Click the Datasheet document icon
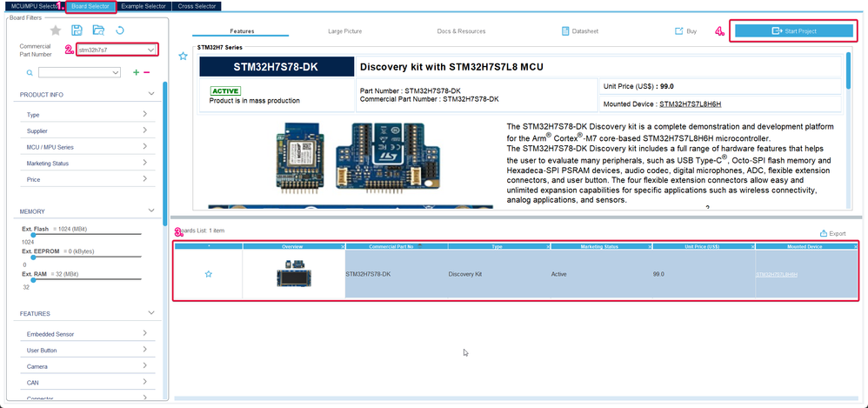Viewport: 868px width, 408px height. point(565,31)
